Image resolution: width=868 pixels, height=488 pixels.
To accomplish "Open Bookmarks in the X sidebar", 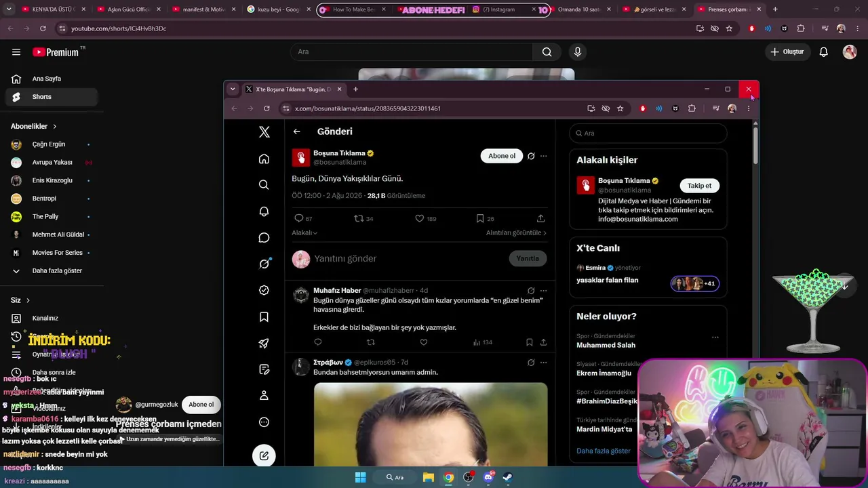I will 264,317.
